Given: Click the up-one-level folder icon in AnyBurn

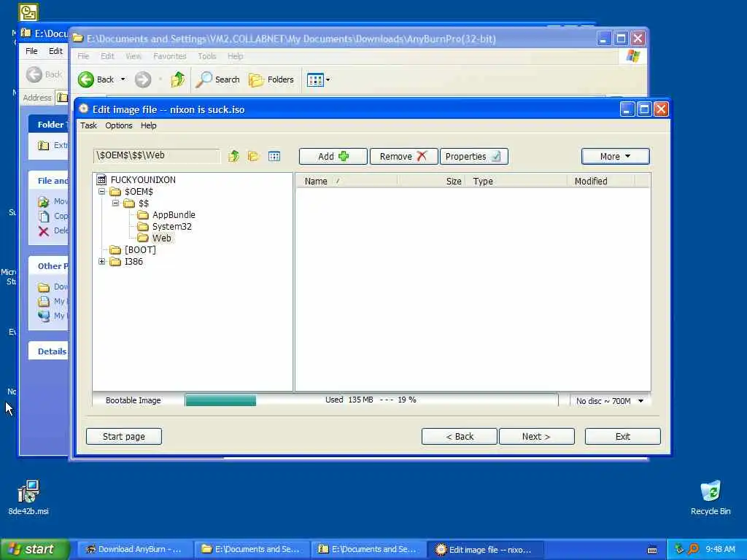Looking at the screenshot, I should tap(233, 156).
